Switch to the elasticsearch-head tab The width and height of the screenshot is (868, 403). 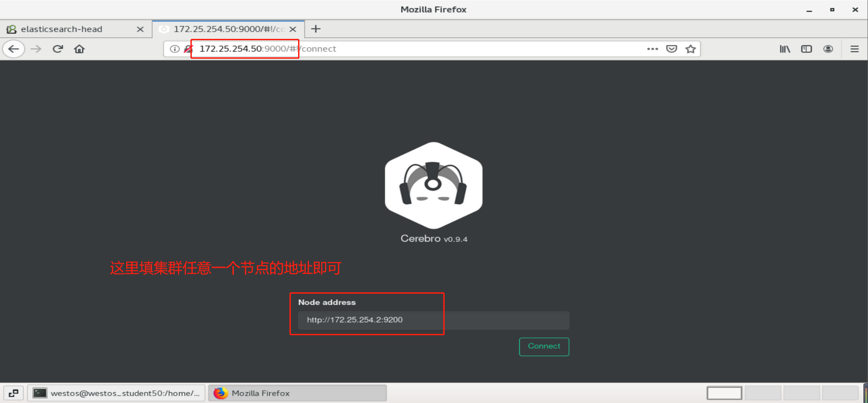tap(76, 29)
